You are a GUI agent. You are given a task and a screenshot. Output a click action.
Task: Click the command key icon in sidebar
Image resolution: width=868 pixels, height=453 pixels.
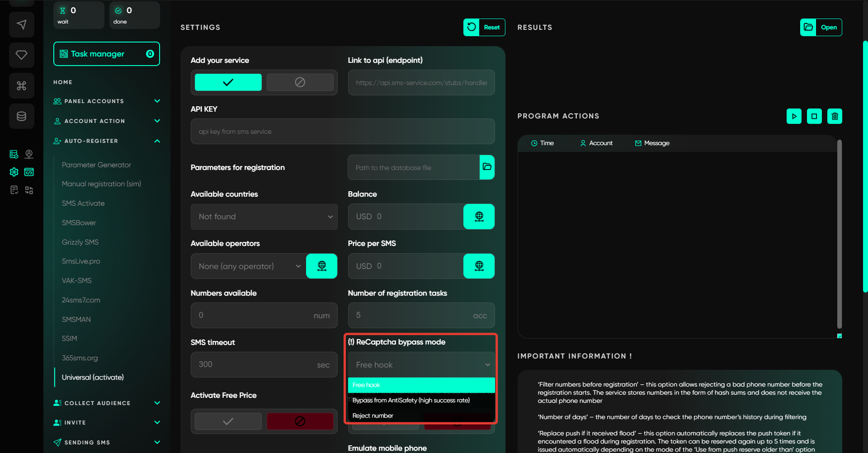(x=21, y=85)
